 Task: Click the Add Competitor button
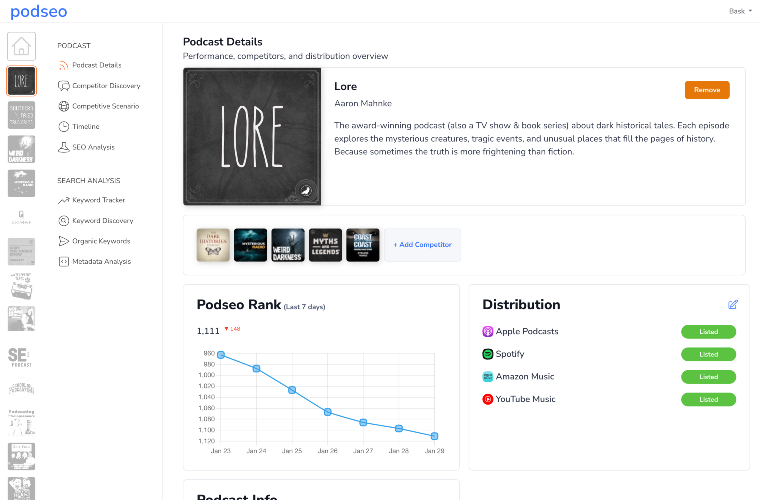423,245
